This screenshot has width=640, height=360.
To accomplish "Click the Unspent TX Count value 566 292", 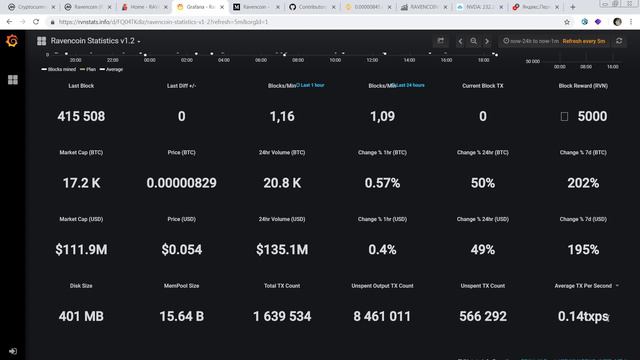I will (482, 316).
